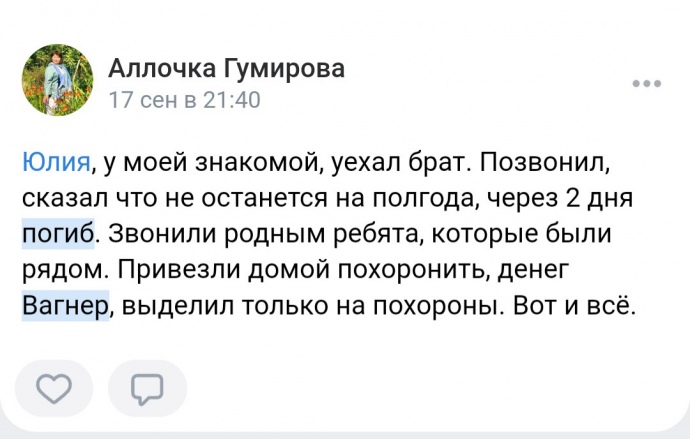Like the comment with the heart icon
The height and width of the screenshot is (439, 690).
click(x=55, y=387)
